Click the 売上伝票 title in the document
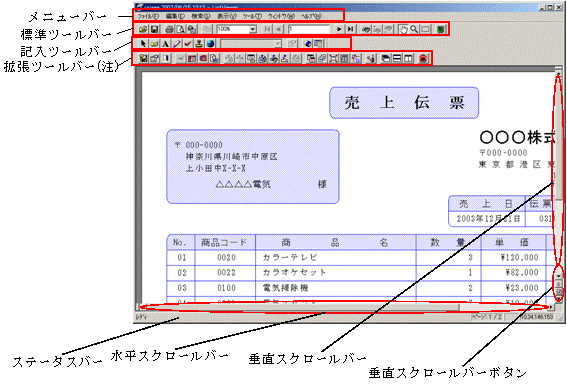Screen dimensions: 567x389 [404, 103]
